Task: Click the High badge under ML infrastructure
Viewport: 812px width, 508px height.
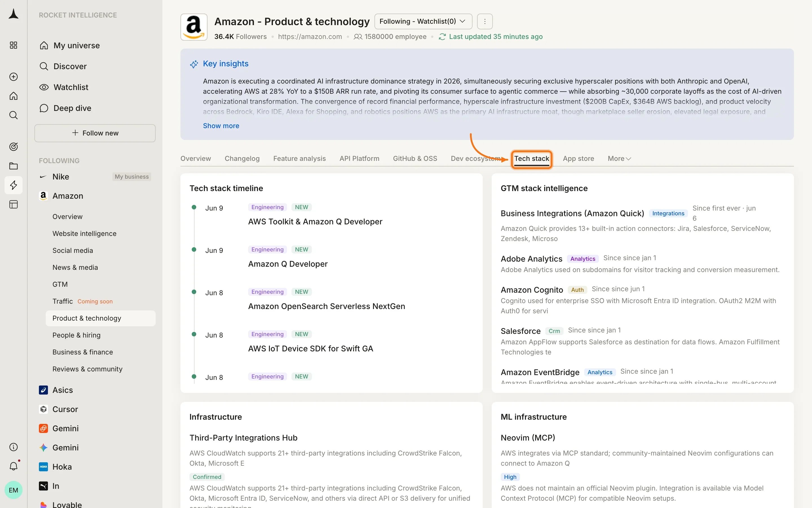Action: coord(510,477)
